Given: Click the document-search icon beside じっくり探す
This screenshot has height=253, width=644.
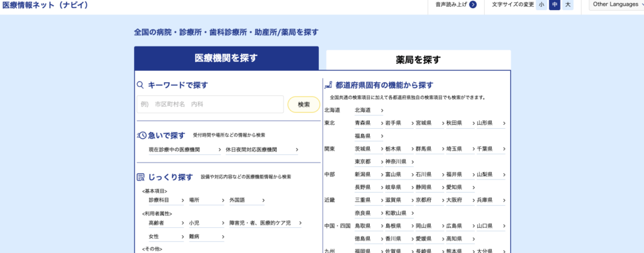Looking at the screenshot, I should pyautogui.click(x=141, y=177).
